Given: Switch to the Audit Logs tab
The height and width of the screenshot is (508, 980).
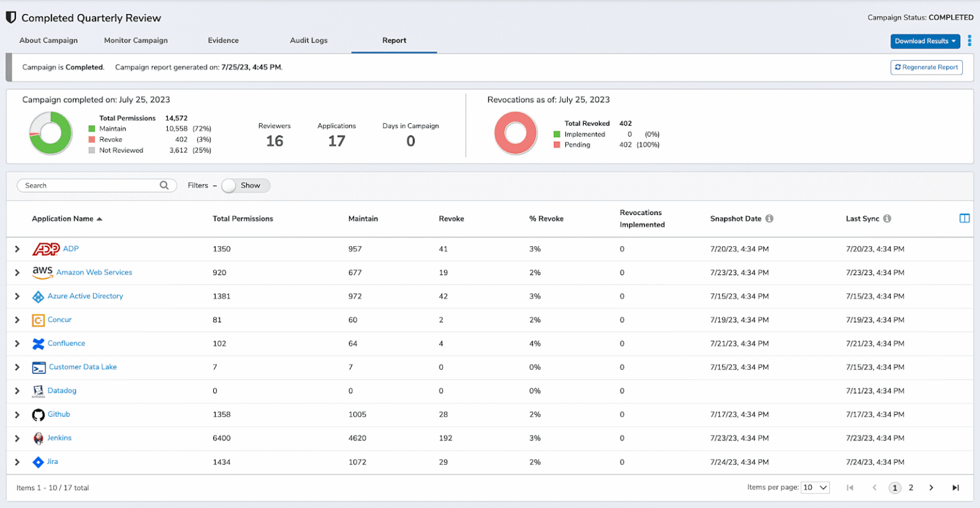Looking at the screenshot, I should 309,40.
